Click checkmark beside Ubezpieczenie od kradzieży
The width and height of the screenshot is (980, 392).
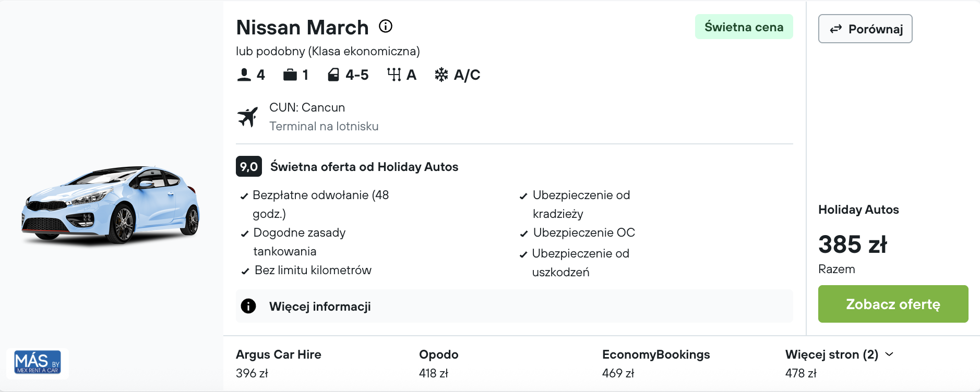point(523,197)
